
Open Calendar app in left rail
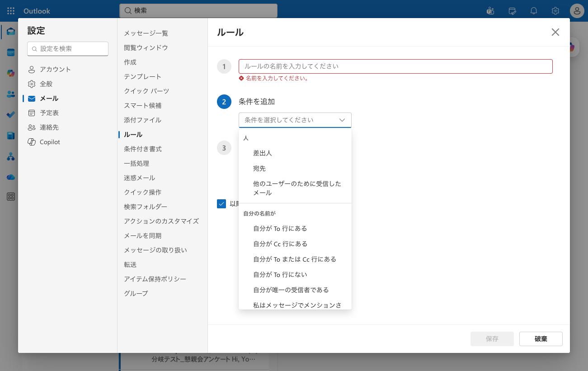tap(11, 52)
